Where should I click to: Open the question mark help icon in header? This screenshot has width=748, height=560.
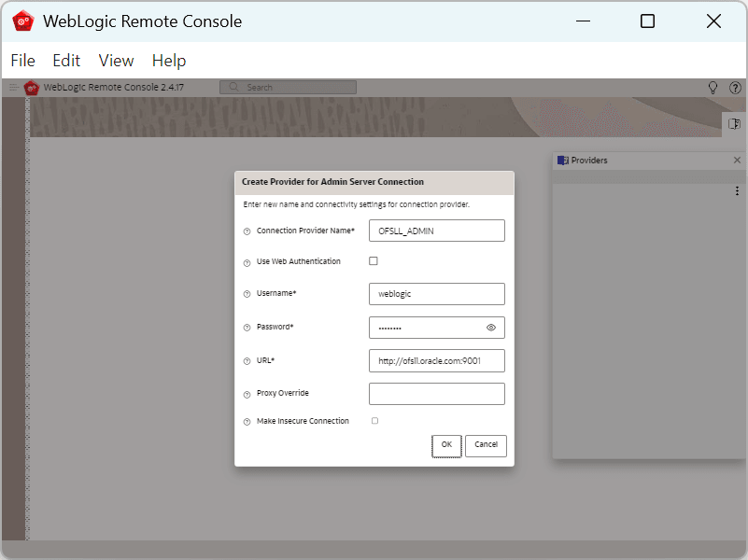[735, 88]
